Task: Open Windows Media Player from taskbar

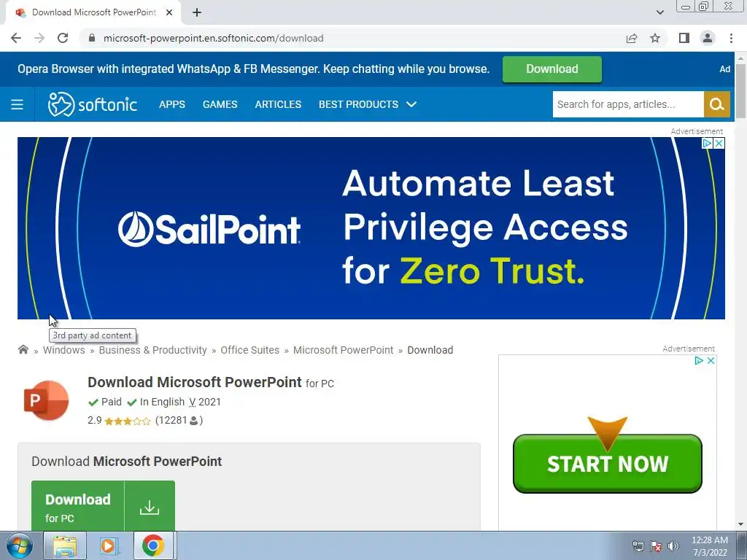Action: pos(108,545)
